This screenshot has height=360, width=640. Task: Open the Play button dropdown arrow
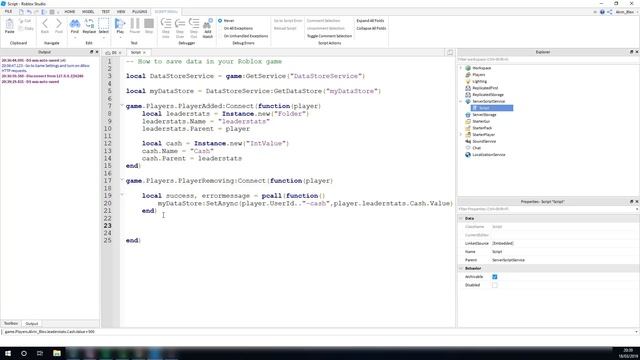pos(120,38)
